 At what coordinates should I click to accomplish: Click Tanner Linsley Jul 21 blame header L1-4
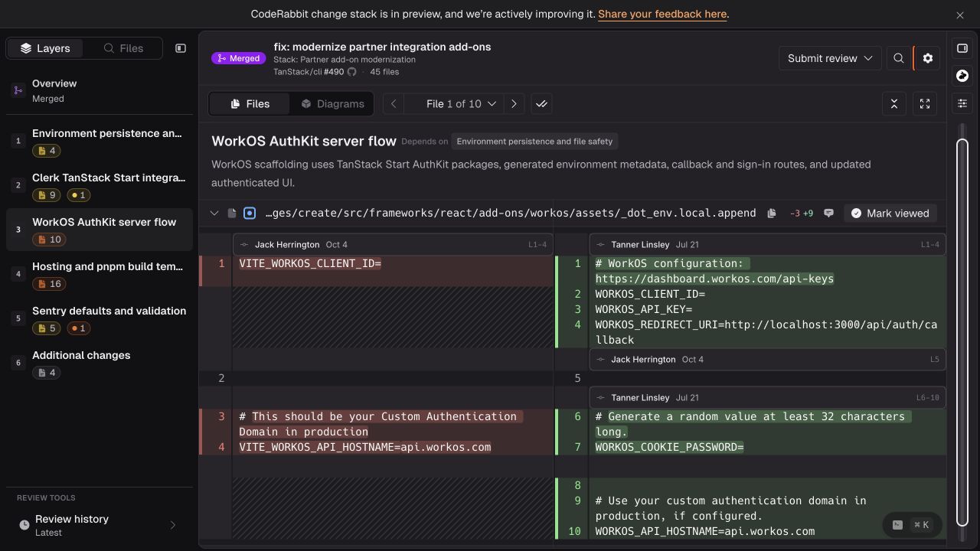click(x=767, y=245)
